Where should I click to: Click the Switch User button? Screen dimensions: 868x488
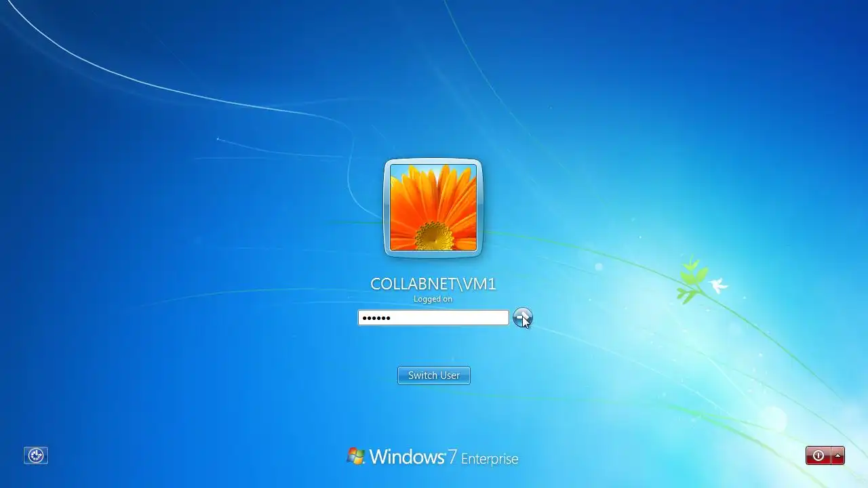(x=434, y=375)
